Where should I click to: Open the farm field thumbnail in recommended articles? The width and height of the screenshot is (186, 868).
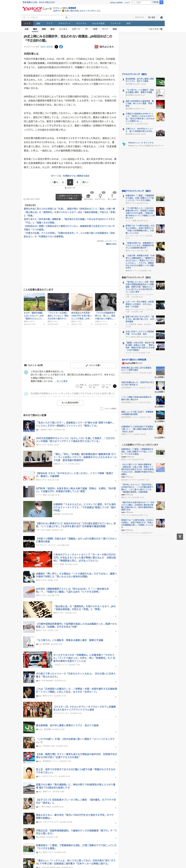click(x=34, y=302)
